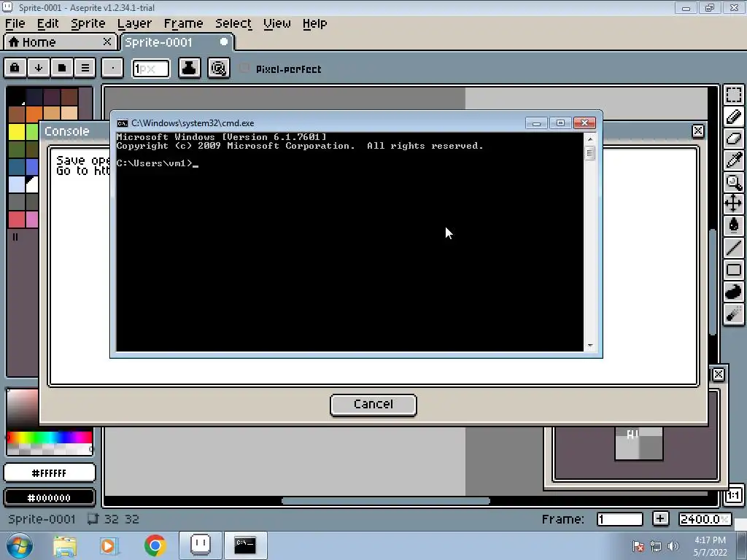This screenshot has height=560, width=747.
Task: Click the Frame number field
Action: [x=620, y=518]
